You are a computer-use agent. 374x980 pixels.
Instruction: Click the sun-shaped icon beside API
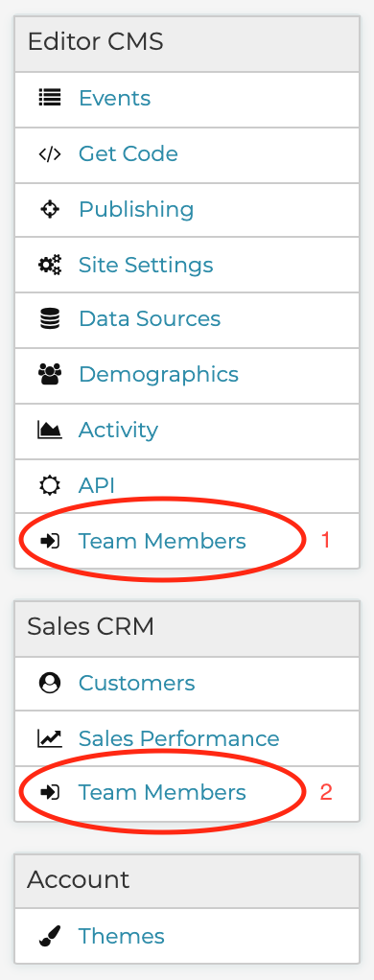point(50,485)
